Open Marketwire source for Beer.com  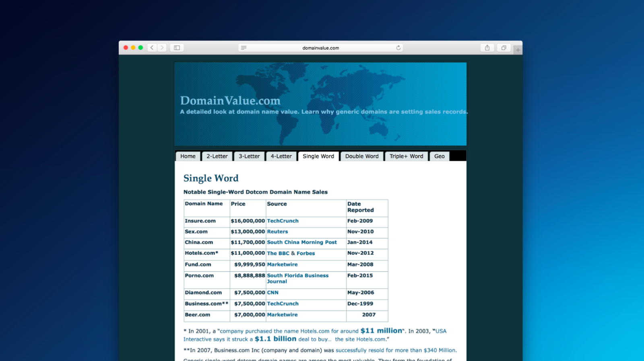click(x=282, y=315)
